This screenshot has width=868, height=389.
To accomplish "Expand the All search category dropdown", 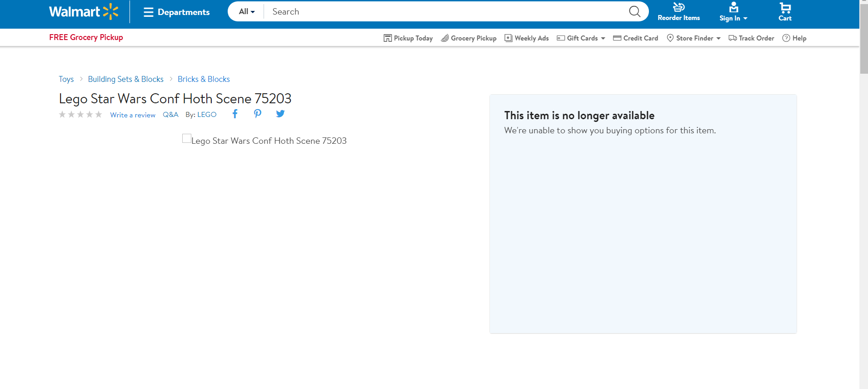I will [x=247, y=12].
